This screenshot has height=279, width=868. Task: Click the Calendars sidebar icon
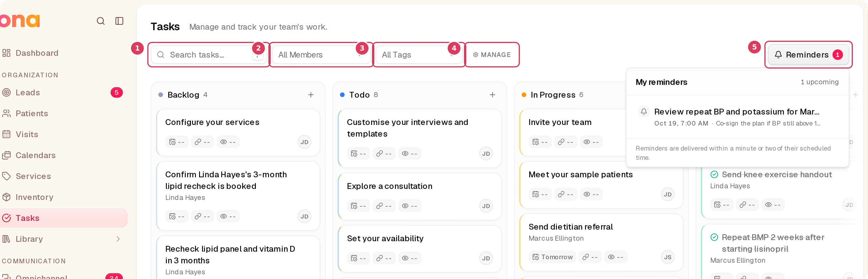6,155
